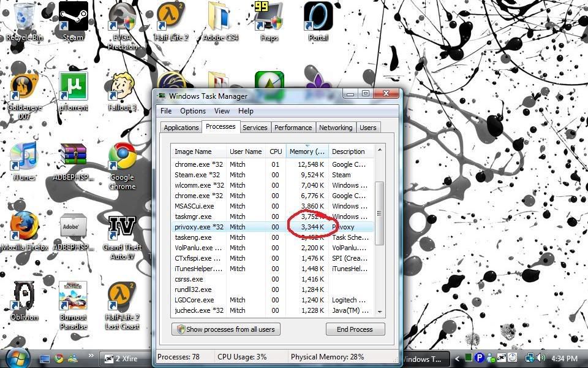The image size is (588, 368).
Task: Click the network connection tray icon
Action: (x=529, y=358)
